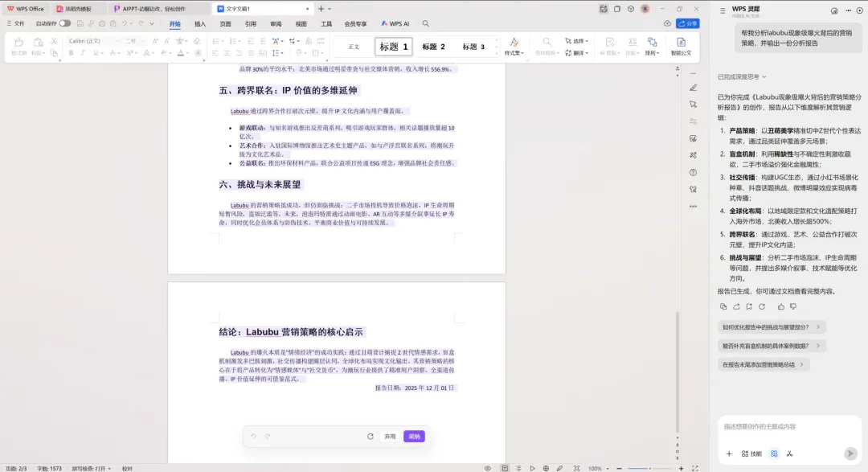The height and width of the screenshot is (472, 868).
Task: Apply the 标题 3 heading style
Action: [473, 47]
